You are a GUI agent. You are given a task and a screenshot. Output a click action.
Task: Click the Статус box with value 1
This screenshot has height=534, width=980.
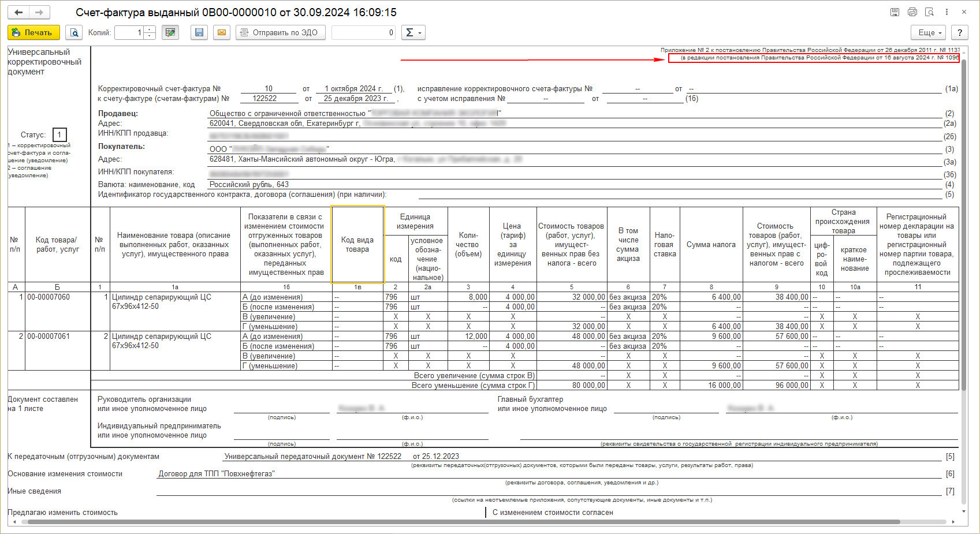point(59,135)
